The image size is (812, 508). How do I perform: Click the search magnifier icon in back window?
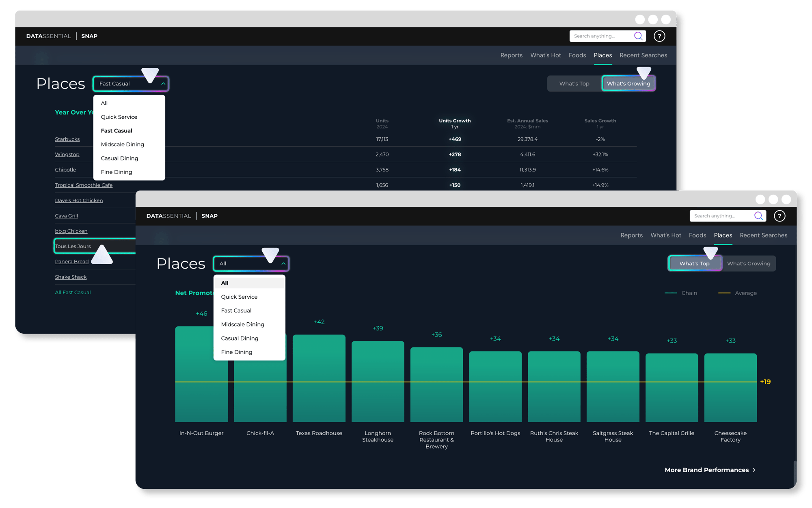638,36
